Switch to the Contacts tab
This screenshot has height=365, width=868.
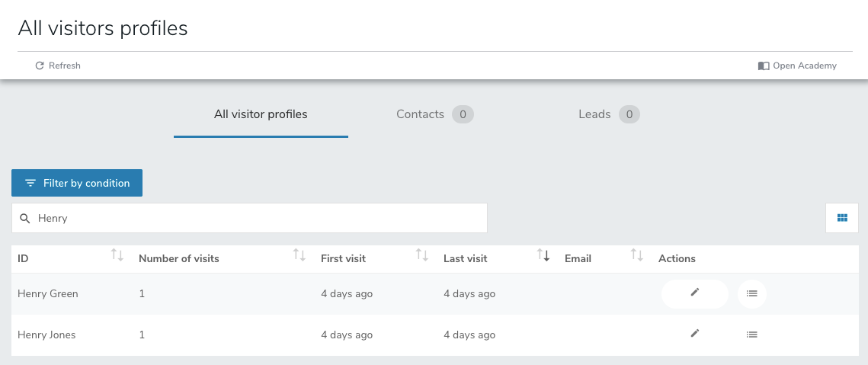click(x=435, y=114)
